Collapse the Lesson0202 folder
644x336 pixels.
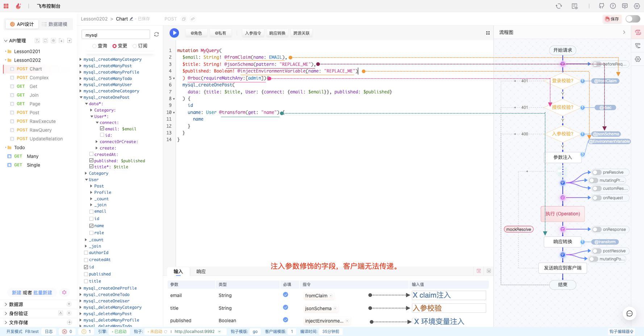[x=5, y=60]
